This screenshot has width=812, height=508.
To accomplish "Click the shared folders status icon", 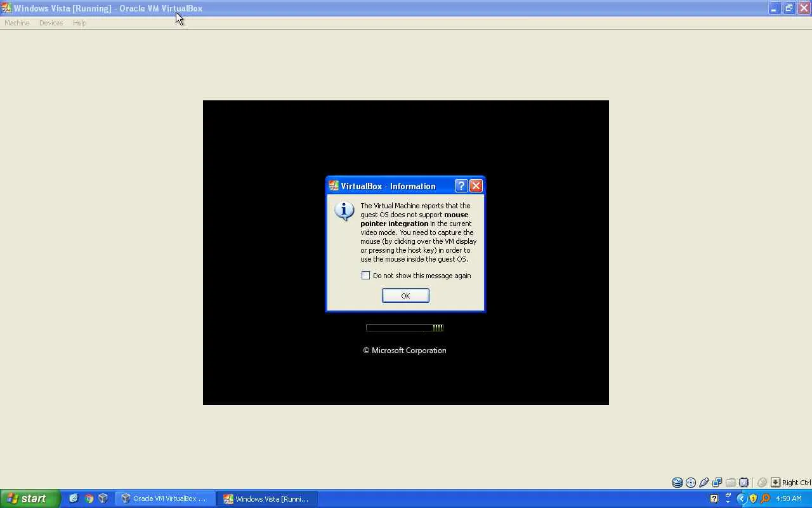I will (x=731, y=483).
